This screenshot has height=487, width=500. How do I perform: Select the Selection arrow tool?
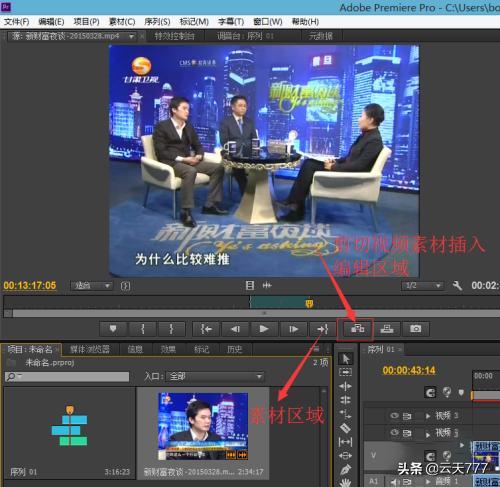pyautogui.click(x=346, y=359)
